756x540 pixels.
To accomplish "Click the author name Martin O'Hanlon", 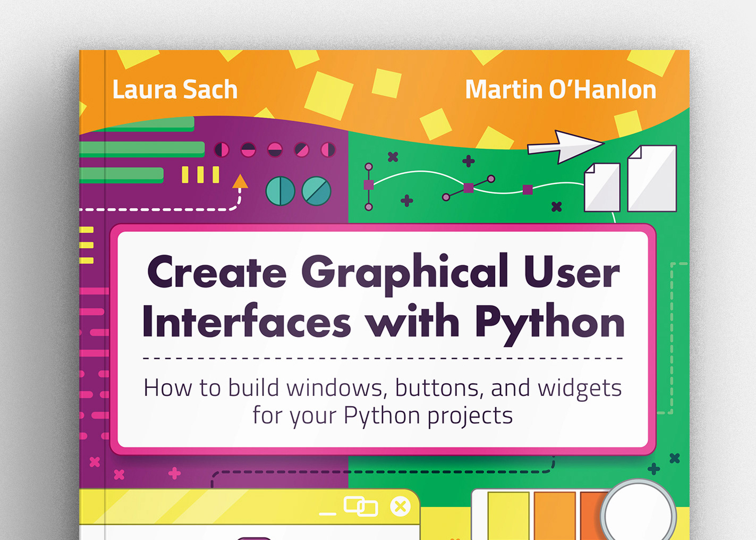I will click(x=560, y=90).
